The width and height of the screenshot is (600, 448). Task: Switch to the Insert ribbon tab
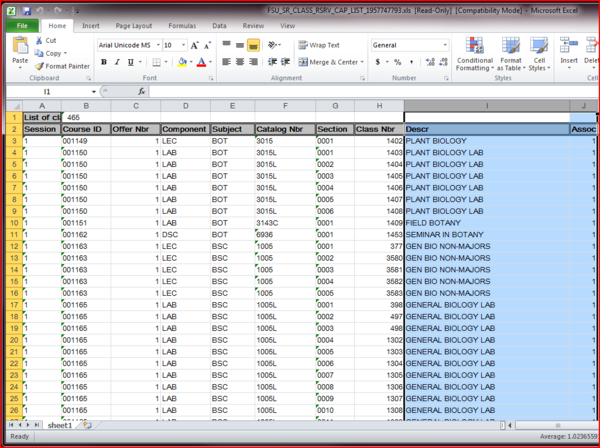point(91,26)
